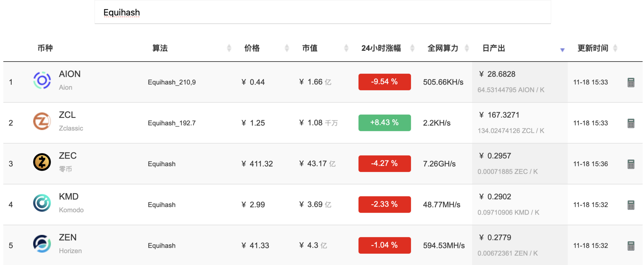Screen dimensions: 644x265
Task: Click the Equihash search input field
Action: pyautogui.click(x=323, y=13)
